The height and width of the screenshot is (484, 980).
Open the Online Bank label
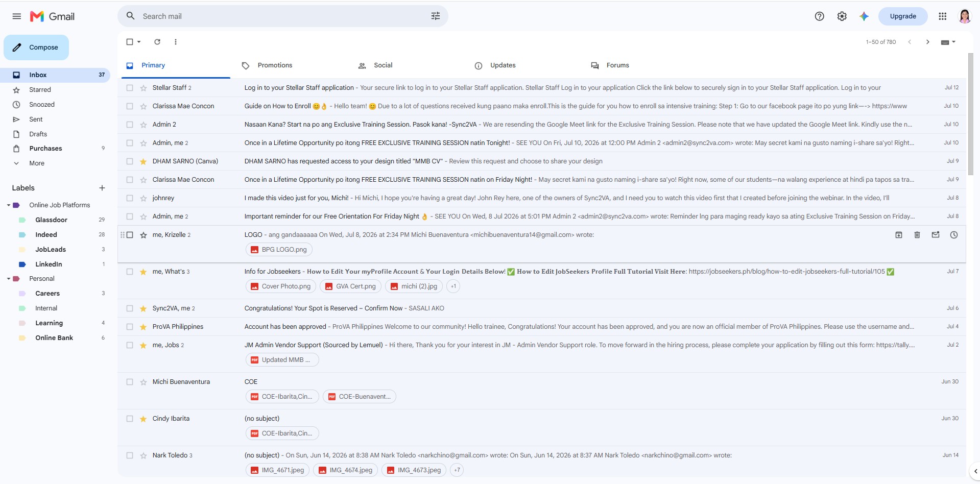point(55,338)
